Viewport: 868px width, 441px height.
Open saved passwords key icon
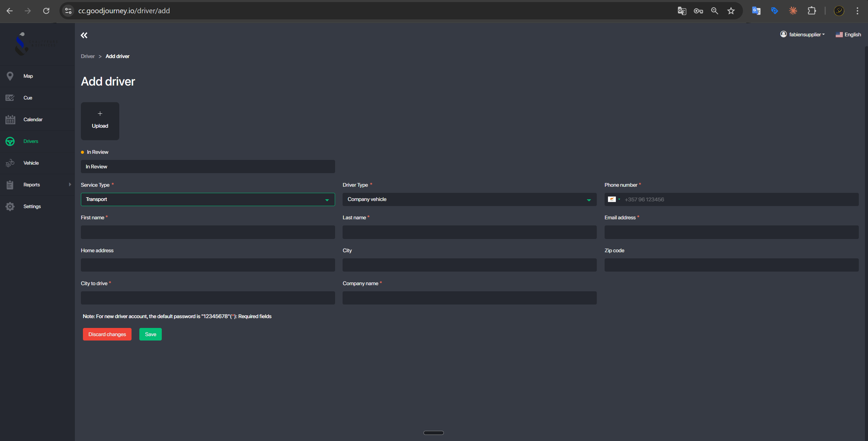[x=698, y=11]
